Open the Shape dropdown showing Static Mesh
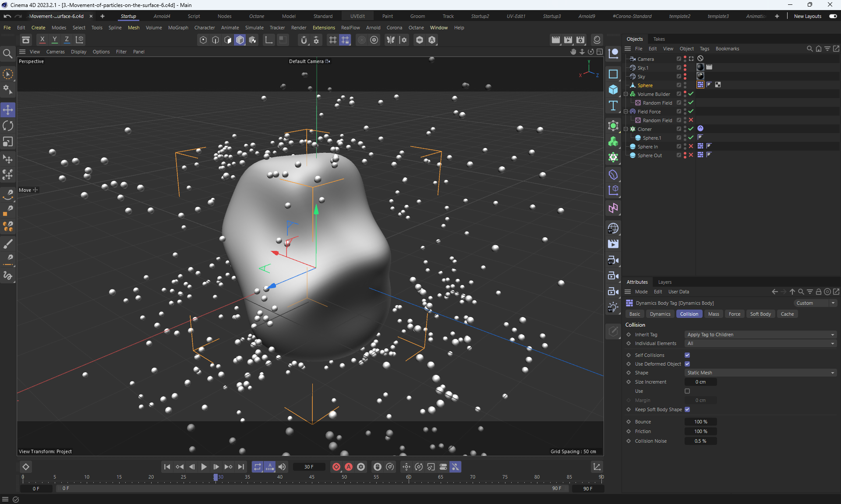This screenshot has height=504, width=841. coord(760,373)
